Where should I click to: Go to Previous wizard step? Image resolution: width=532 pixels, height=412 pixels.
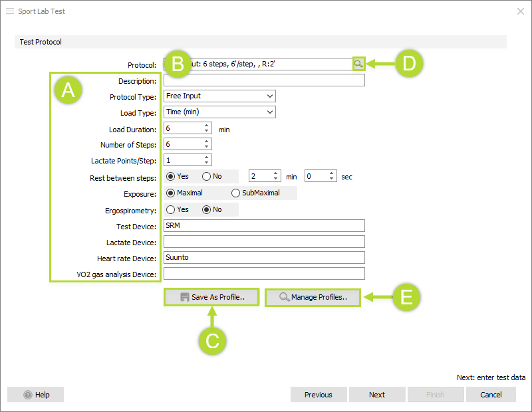coord(319,395)
